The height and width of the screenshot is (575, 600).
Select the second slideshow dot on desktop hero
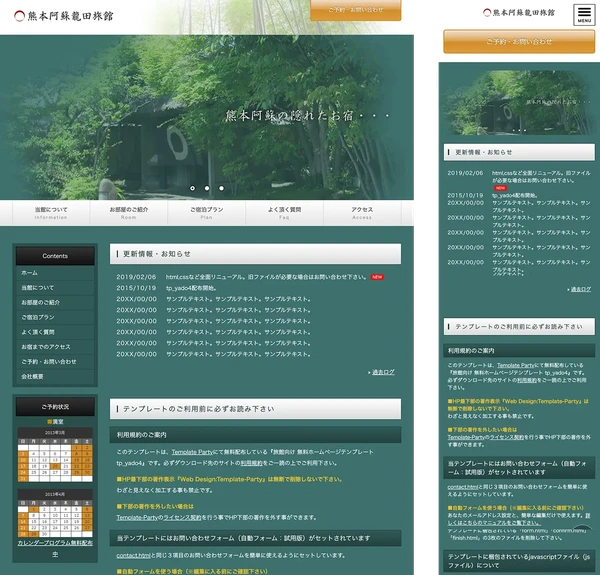pyautogui.click(x=207, y=188)
